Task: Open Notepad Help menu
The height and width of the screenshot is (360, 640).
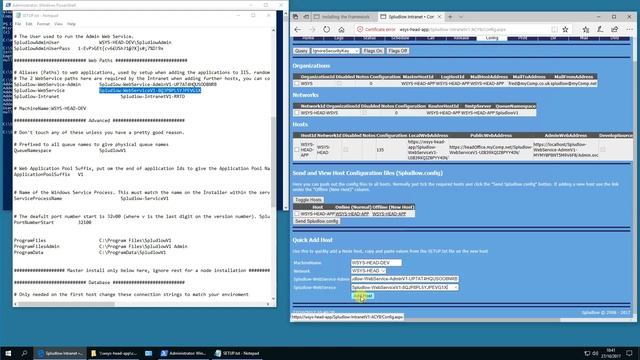Action: 71,24
